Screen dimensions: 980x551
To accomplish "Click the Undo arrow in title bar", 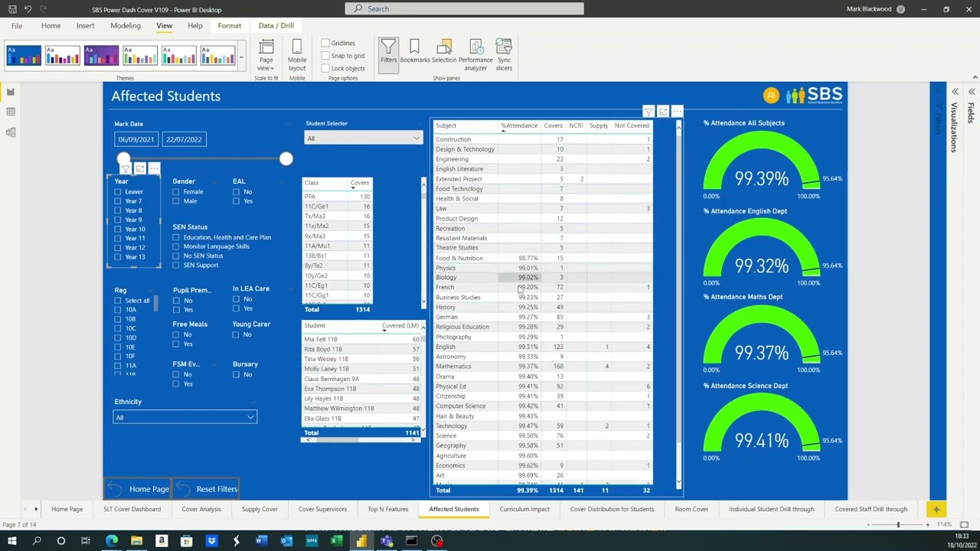I will tap(28, 9).
